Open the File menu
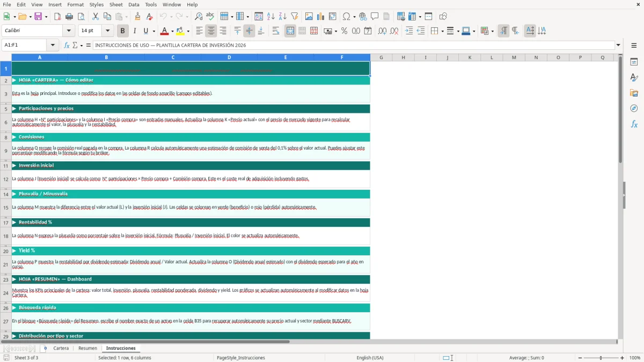The image size is (644, 362). point(7,4)
